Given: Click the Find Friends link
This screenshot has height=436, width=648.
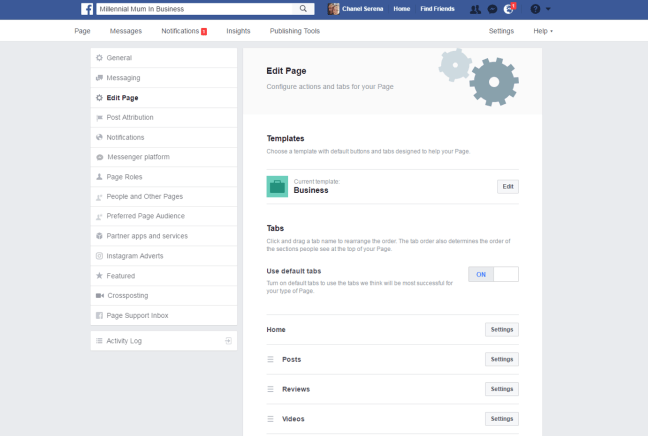Looking at the screenshot, I should point(437,9).
